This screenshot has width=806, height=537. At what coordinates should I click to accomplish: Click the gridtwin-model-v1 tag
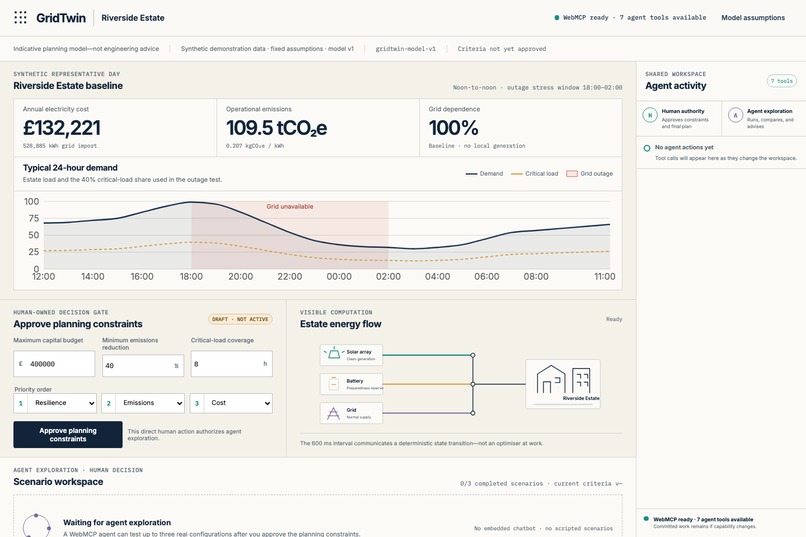[x=405, y=49]
